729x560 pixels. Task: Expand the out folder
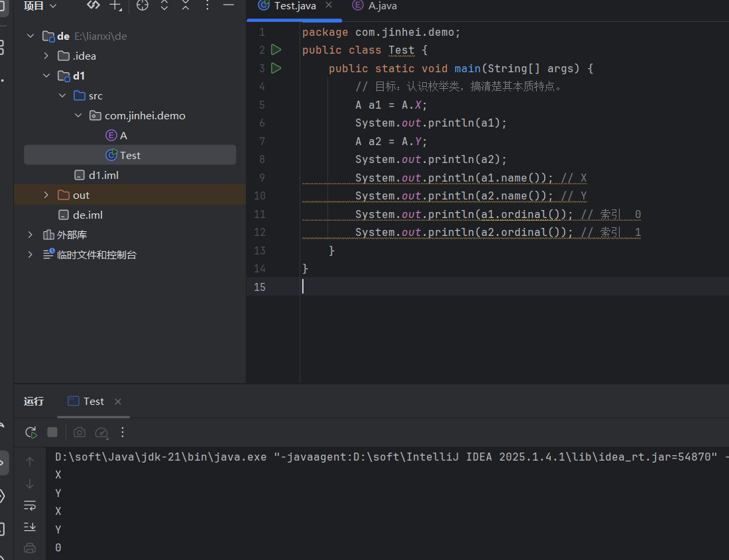[x=46, y=196]
